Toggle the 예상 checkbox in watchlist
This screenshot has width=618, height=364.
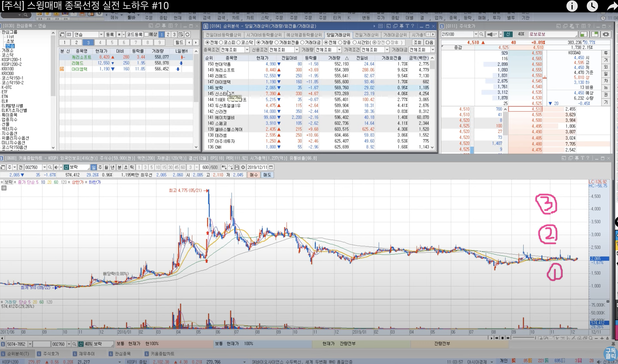tap(147, 35)
